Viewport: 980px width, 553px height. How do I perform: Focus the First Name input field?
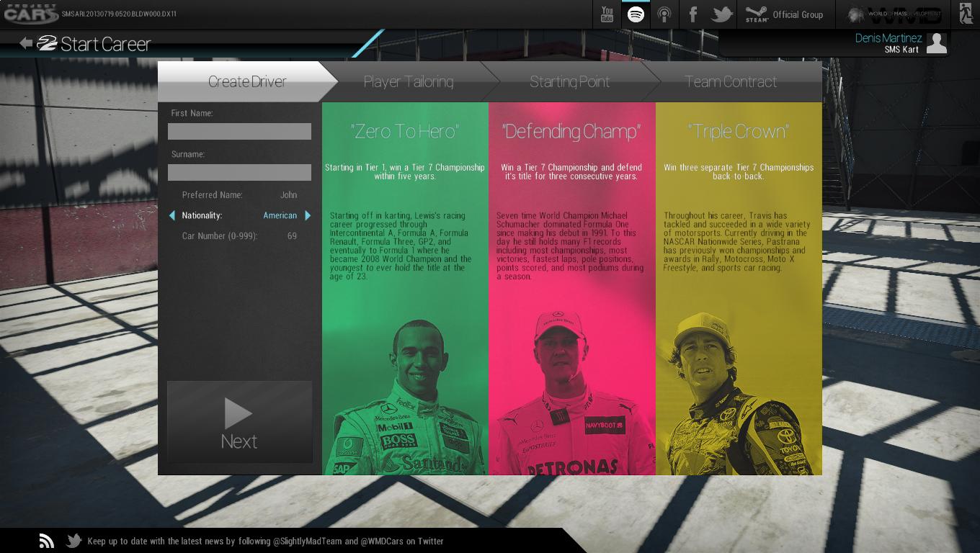coord(239,131)
